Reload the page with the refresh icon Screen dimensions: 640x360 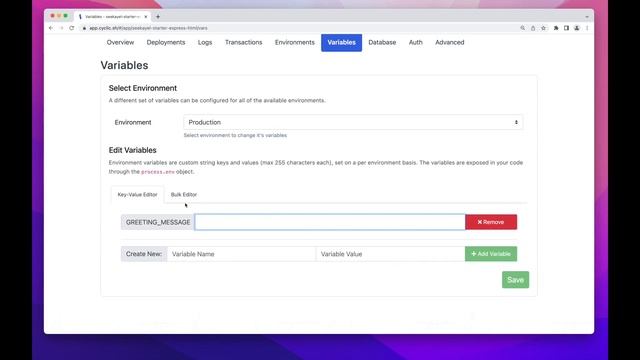(x=72, y=28)
